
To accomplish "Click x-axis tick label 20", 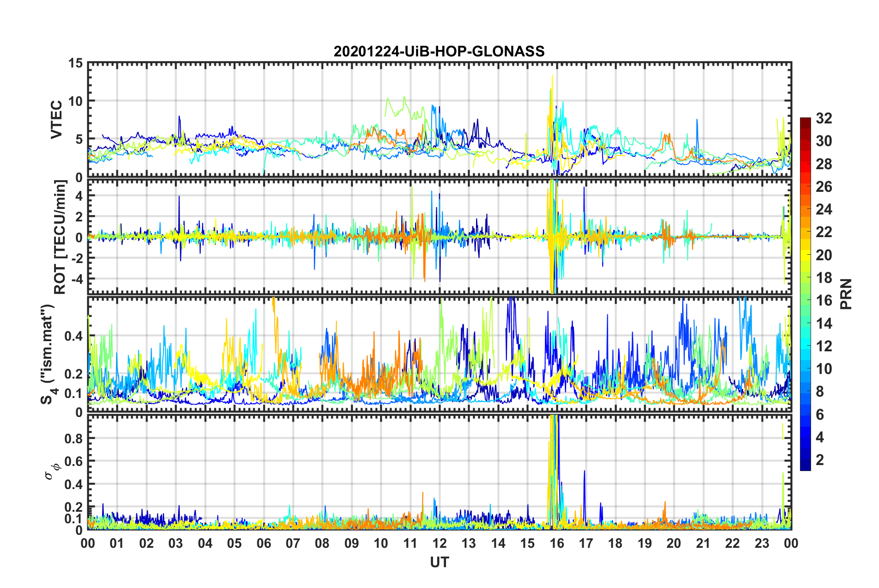I will 674,543.
